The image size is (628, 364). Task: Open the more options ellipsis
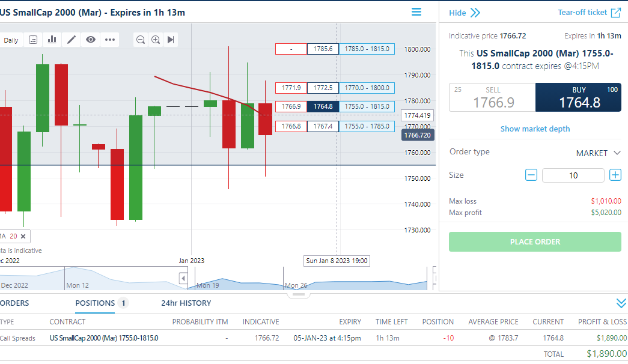click(x=110, y=40)
